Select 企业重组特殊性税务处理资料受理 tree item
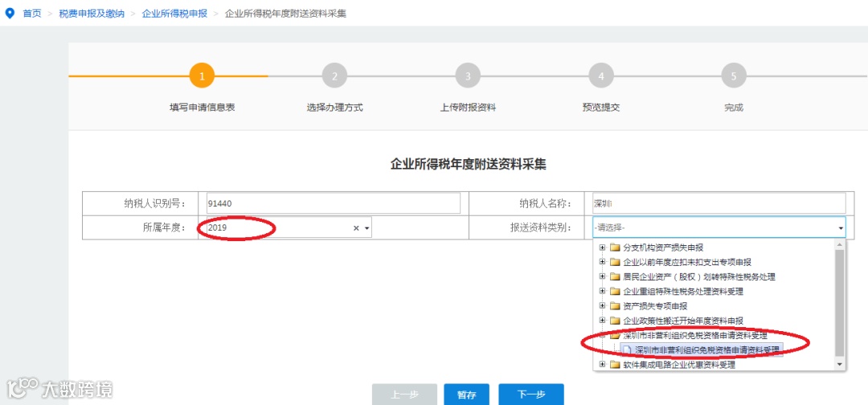Viewport: 868px width, 405px height. 683,291
